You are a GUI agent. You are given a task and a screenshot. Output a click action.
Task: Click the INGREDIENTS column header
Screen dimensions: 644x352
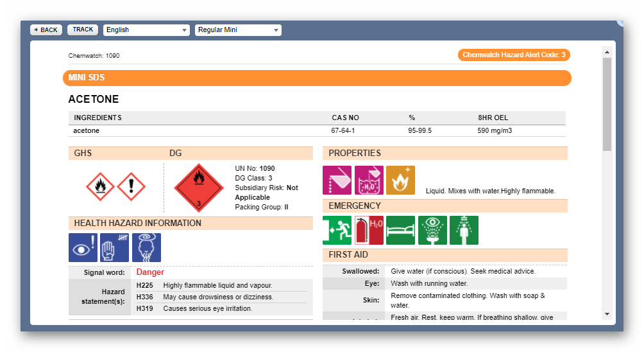[97, 118]
